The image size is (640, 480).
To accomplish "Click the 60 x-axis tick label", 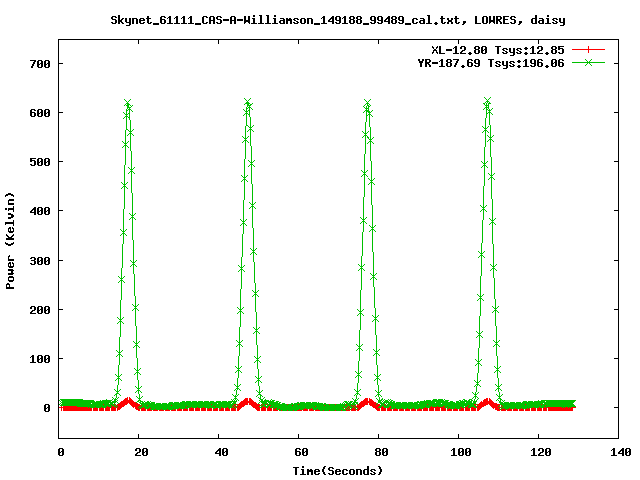I will coord(301,452).
